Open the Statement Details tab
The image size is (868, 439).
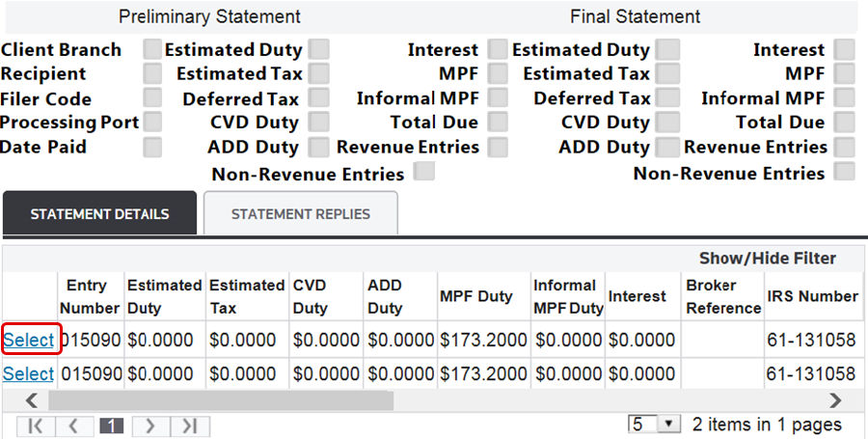point(99,213)
